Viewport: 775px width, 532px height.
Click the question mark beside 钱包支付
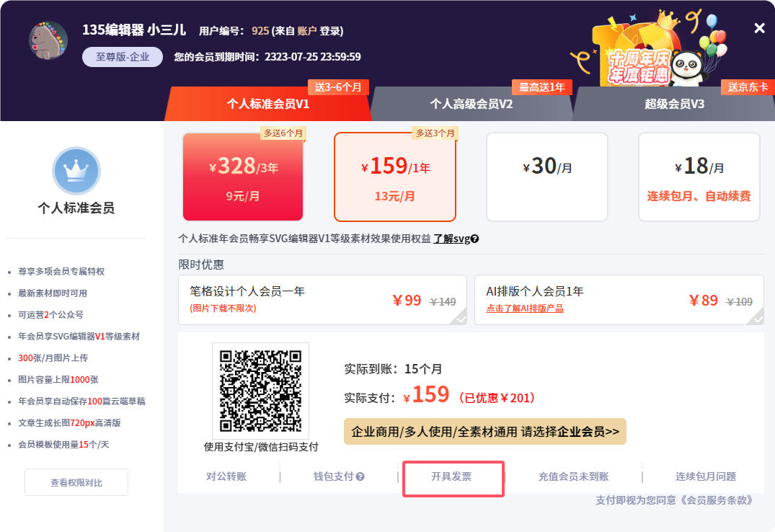coord(360,476)
